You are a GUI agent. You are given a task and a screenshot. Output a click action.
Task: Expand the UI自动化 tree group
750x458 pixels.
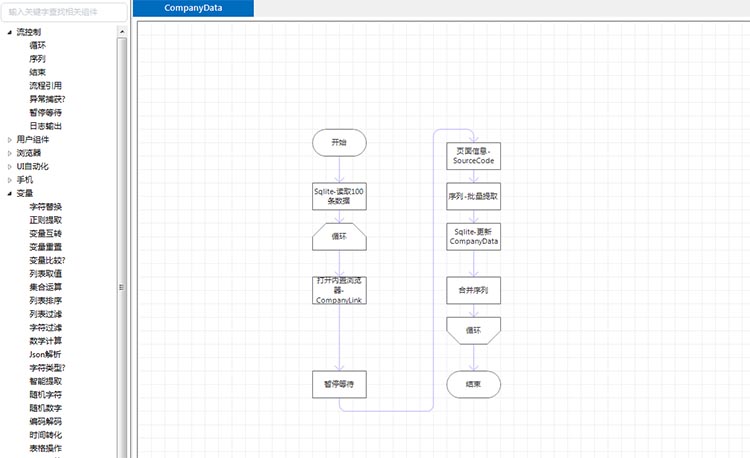tap(10, 166)
